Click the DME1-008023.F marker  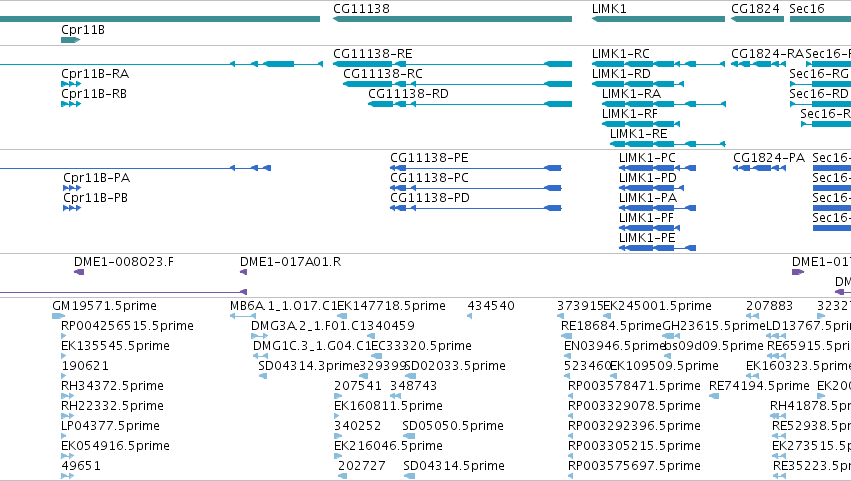click(x=79, y=272)
